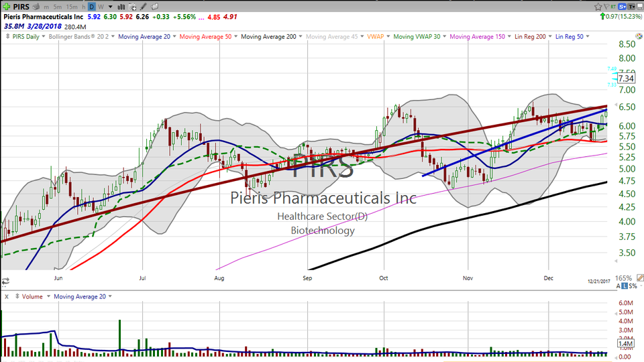
Task: Click the 7.34 current price label
Action: 627,78
